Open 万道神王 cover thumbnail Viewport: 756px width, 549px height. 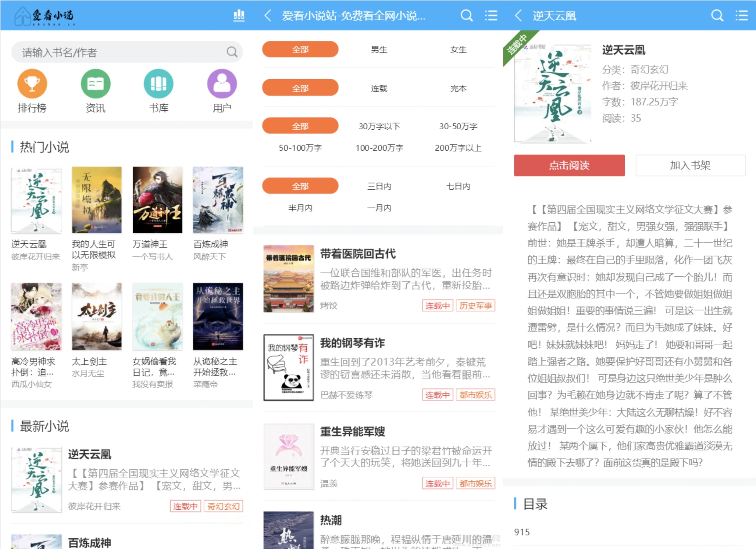(x=157, y=200)
